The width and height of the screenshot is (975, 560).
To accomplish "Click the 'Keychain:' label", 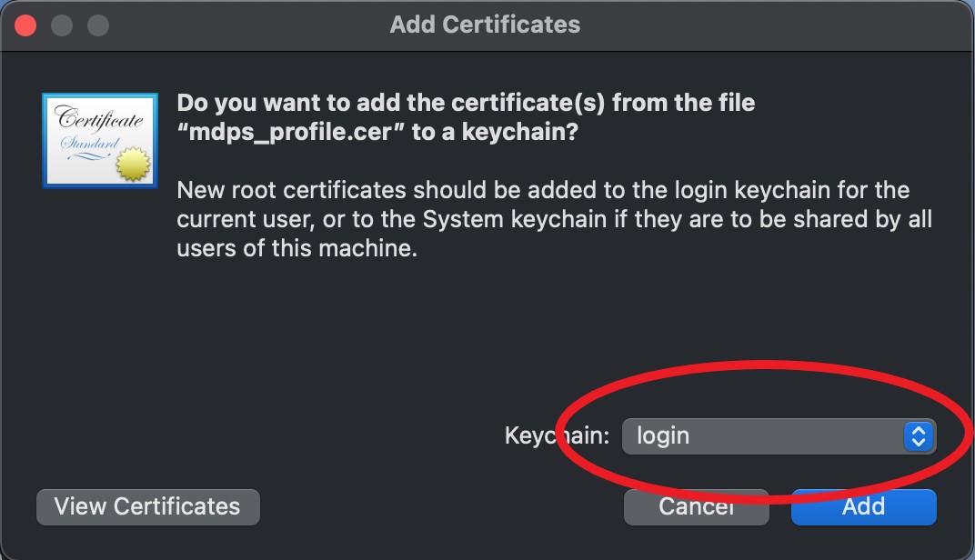I will (558, 435).
